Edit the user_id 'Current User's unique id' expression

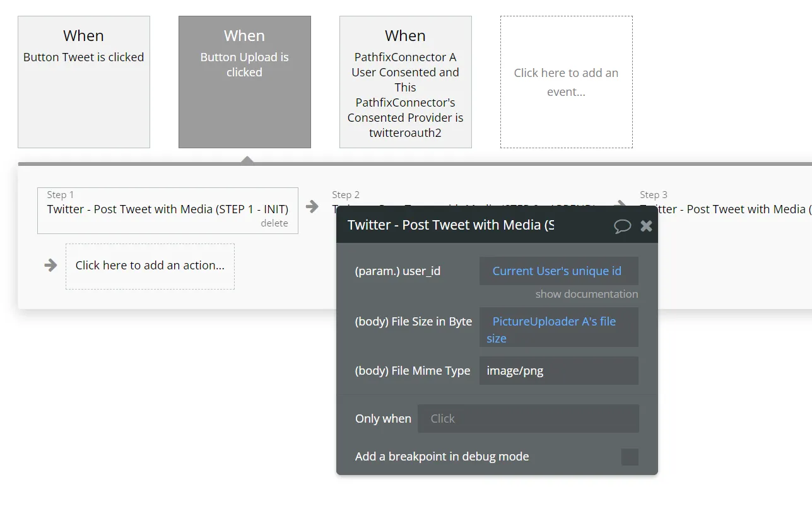pyautogui.click(x=559, y=271)
